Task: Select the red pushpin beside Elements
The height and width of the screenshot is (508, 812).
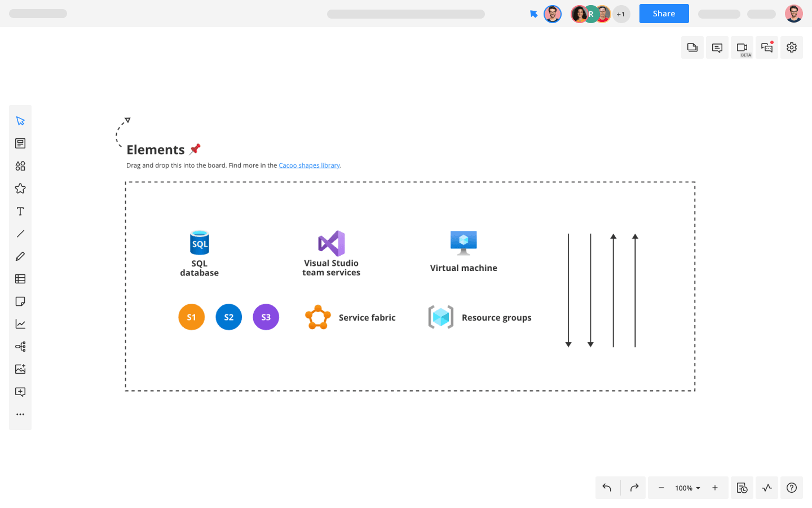Action: click(x=195, y=149)
